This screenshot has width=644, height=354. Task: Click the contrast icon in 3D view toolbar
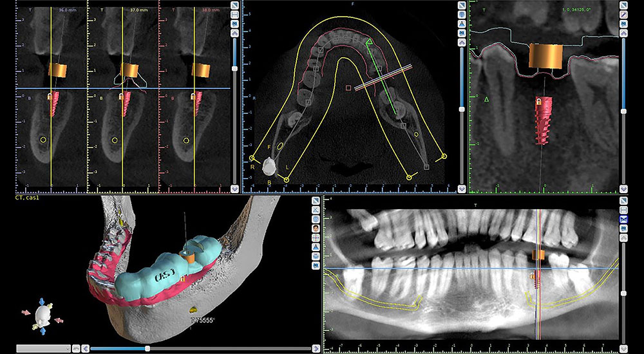[316, 200]
